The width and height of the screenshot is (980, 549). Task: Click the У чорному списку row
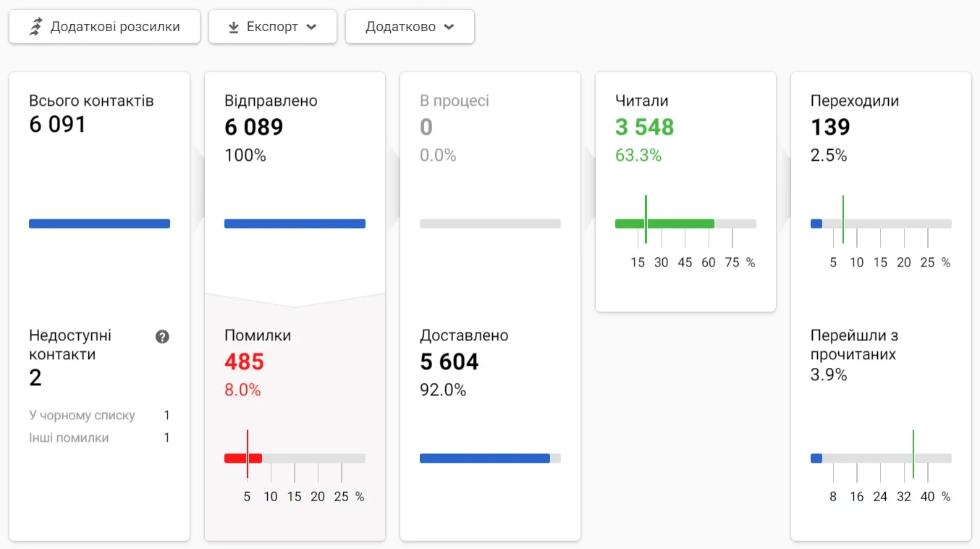pyautogui.click(x=99, y=416)
